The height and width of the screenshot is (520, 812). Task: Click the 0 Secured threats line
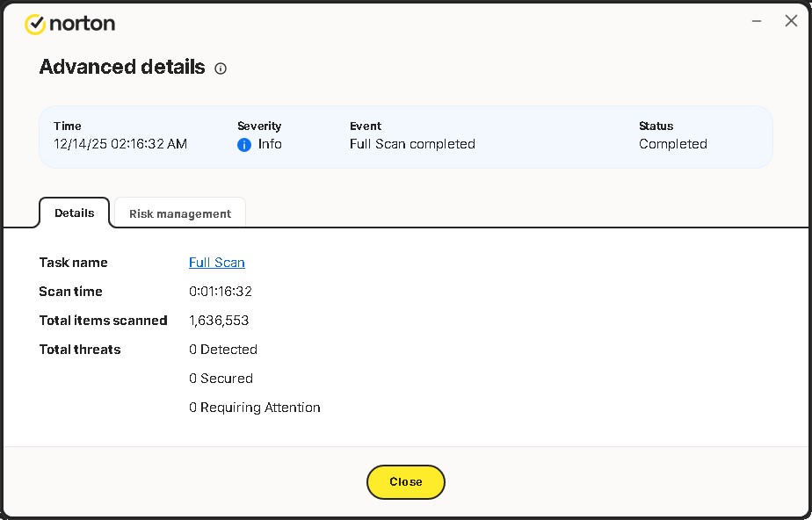point(221,379)
